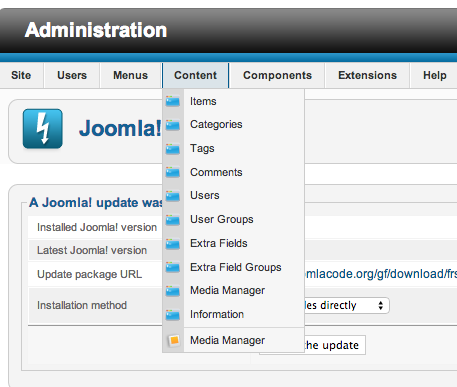Click 'Installation method' label
The height and width of the screenshot is (387, 457).
pos(82,305)
